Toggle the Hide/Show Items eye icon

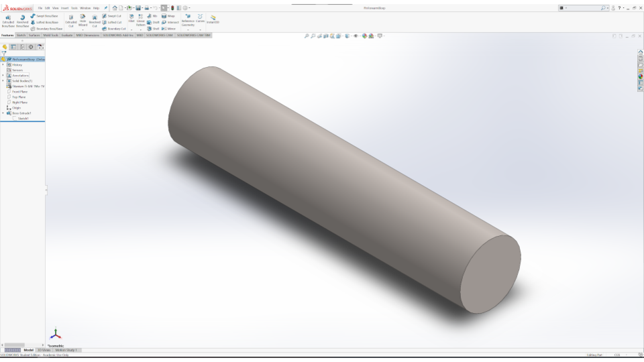[356, 36]
